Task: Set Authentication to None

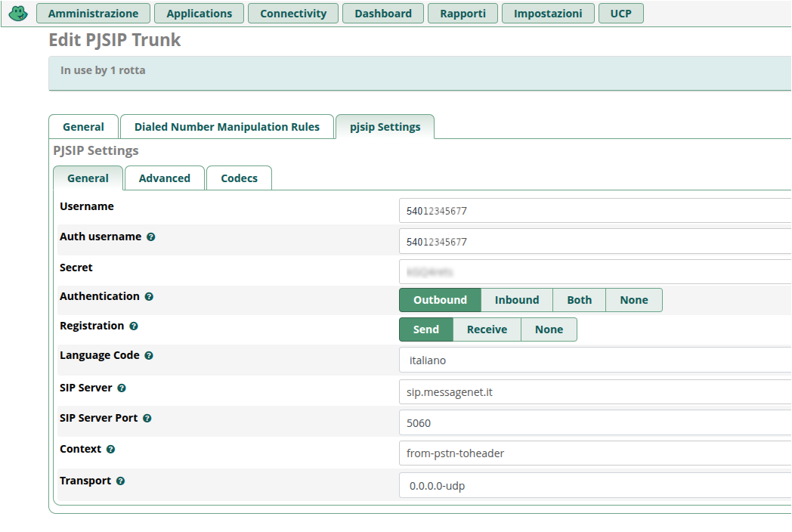Action: pos(634,300)
